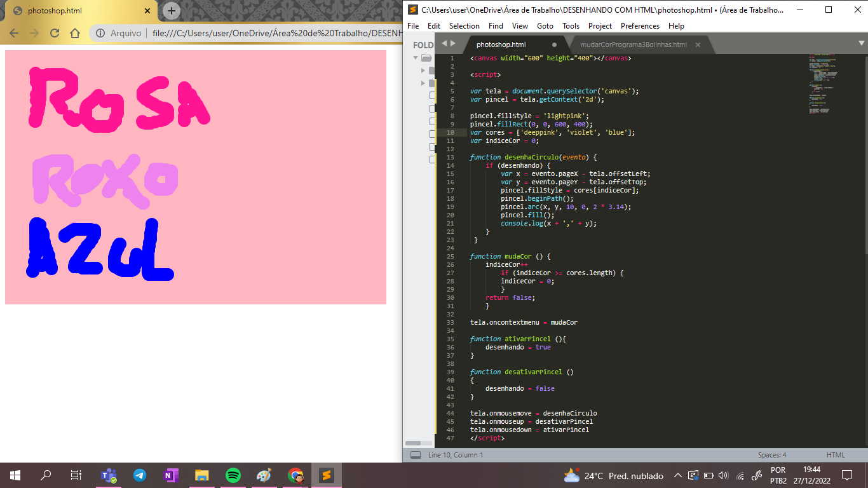Open the Help menu
The image size is (868, 488).
tap(677, 26)
